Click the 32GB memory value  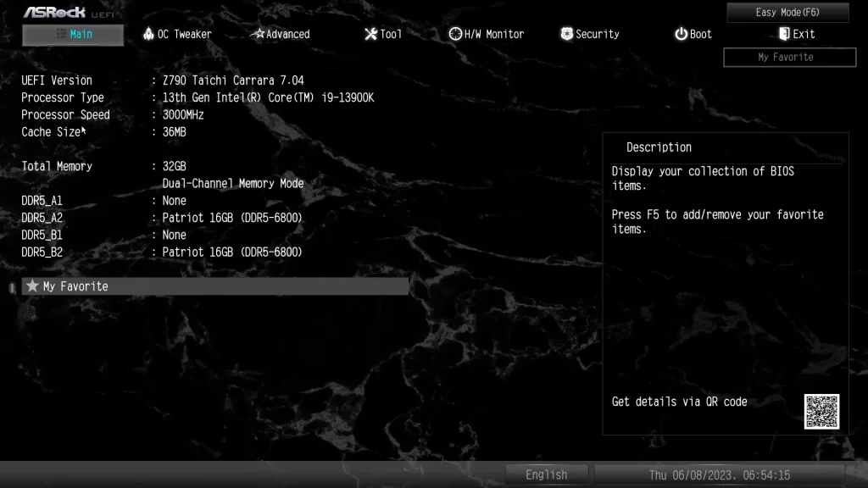click(174, 167)
